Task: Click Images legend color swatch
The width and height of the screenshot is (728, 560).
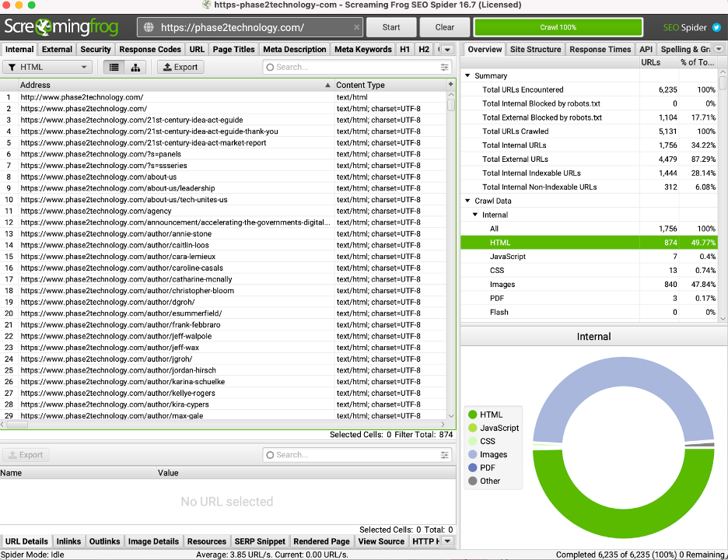Action: (473, 454)
